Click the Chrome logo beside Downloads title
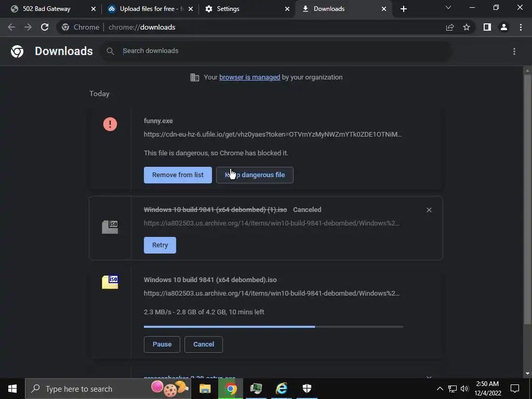Image resolution: width=532 pixels, height=399 pixels. coord(17,51)
